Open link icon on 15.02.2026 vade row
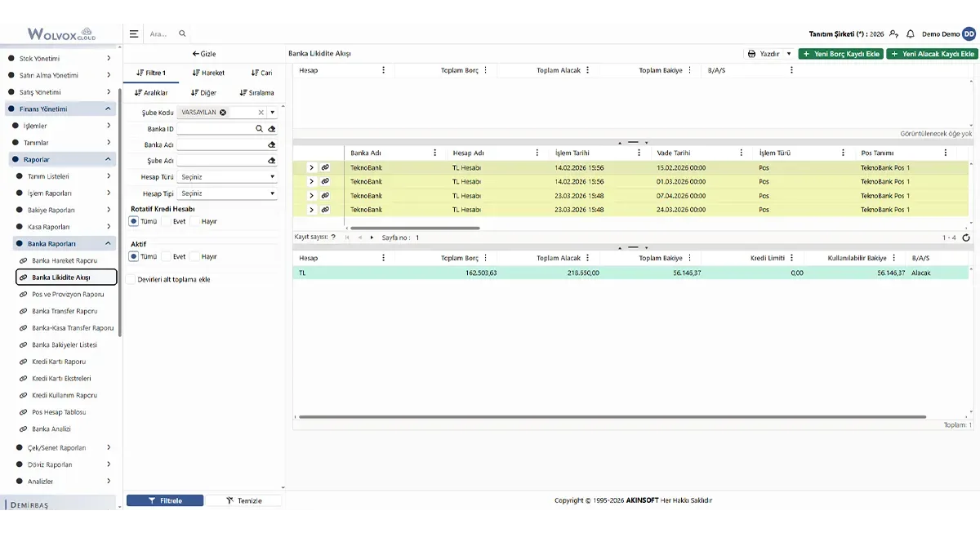 click(325, 167)
